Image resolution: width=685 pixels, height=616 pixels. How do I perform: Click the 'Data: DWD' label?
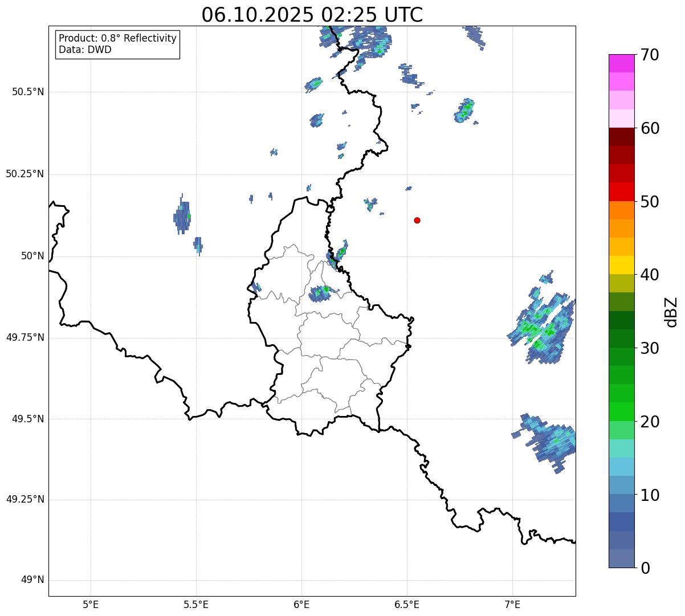(85, 50)
